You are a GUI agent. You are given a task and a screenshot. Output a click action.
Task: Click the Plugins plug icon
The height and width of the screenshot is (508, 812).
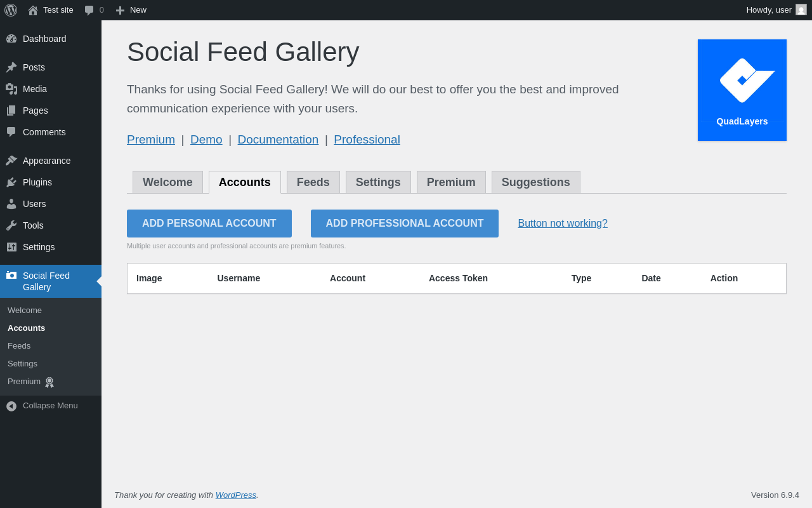(x=11, y=182)
